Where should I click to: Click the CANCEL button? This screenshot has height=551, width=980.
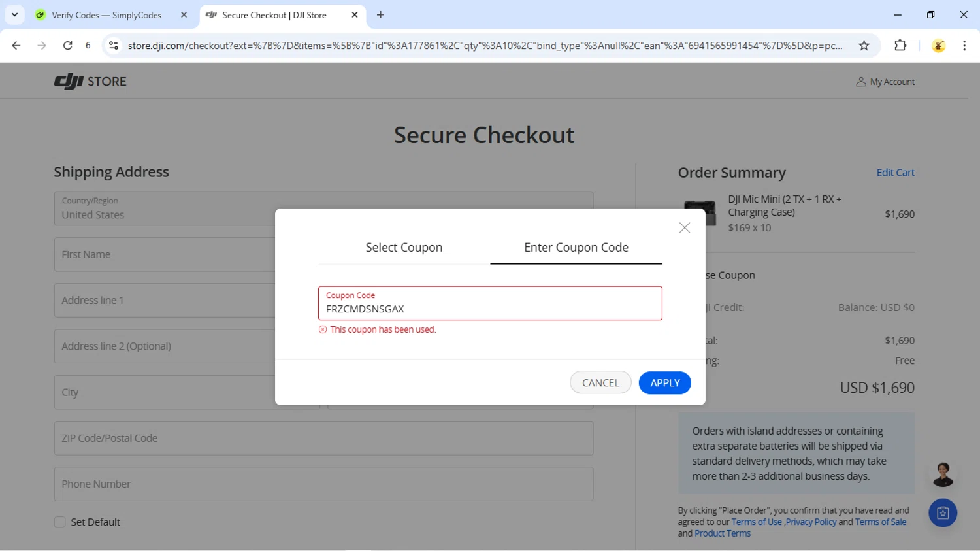tap(600, 383)
